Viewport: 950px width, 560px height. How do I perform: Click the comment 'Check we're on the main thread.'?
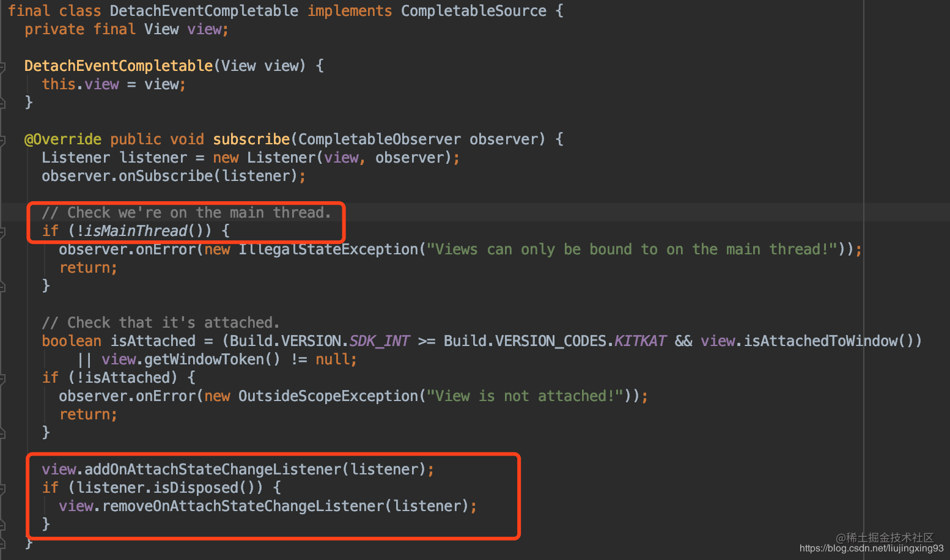tap(186, 213)
